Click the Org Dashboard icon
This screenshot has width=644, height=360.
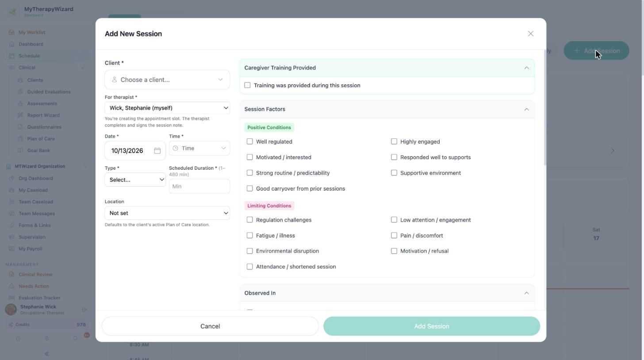(x=12, y=178)
